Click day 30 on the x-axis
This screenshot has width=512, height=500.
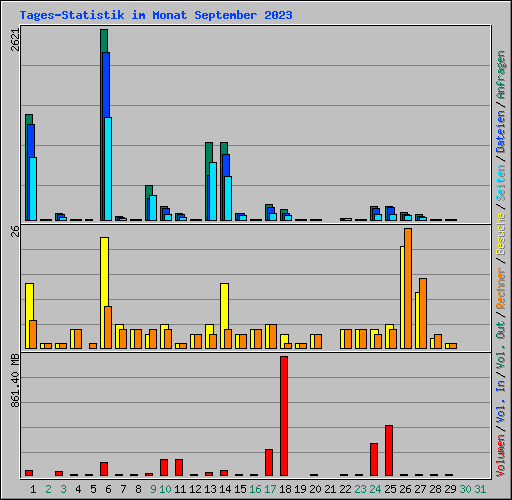pos(465,489)
